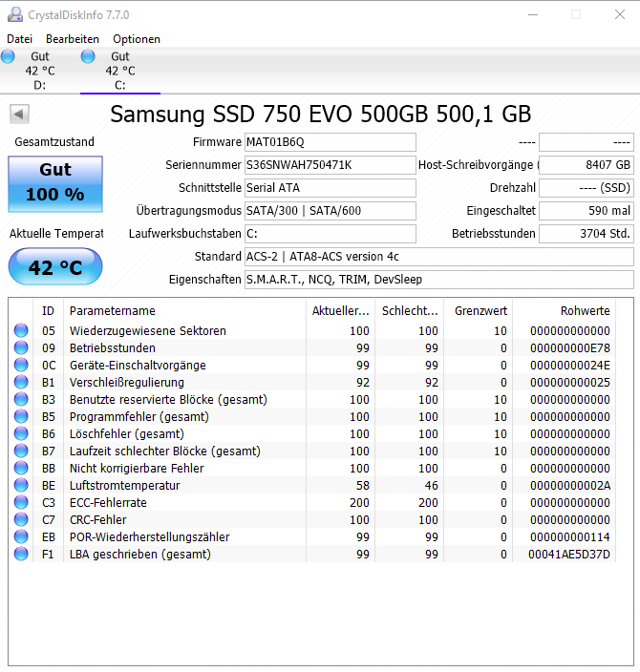Select the Geräte-Einschaltvorgänge parameter name
640x672 pixels.
tap(138, 366)
